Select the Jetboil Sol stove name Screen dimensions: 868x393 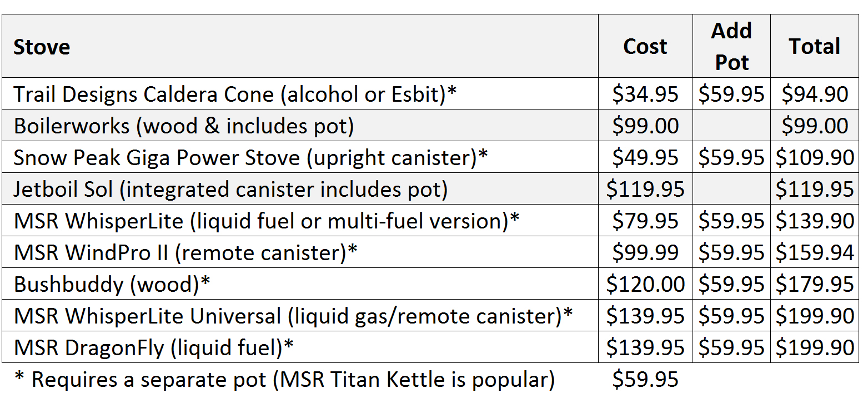pyautogui.click(x=230, y=190)
